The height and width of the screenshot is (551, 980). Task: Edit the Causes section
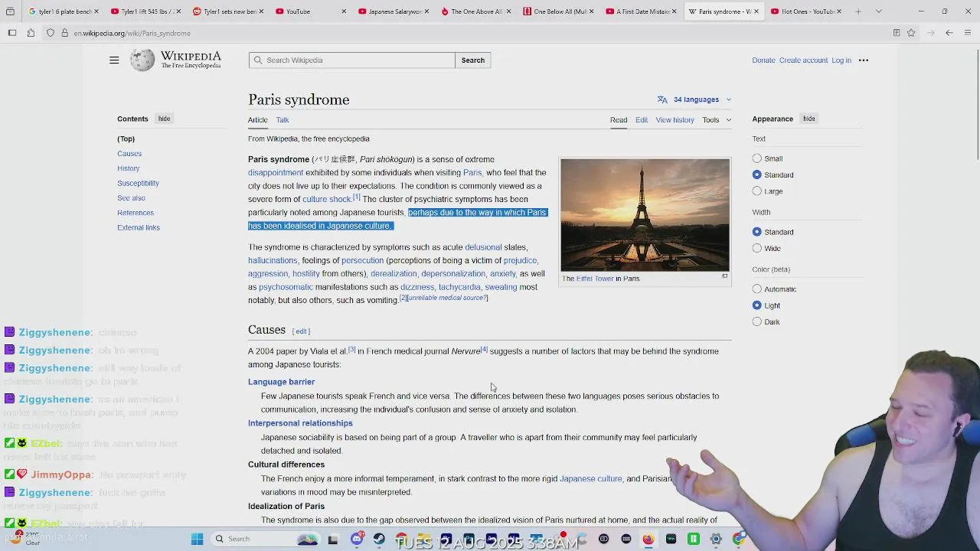pyautogui.click(x=301, y=331)
